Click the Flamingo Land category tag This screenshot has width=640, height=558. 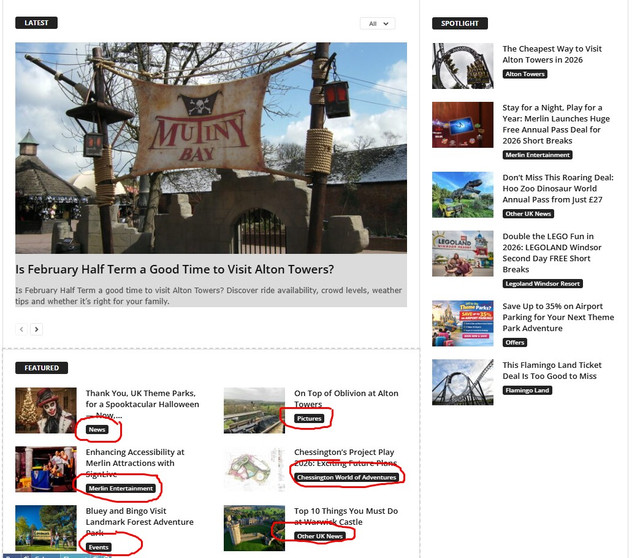coord(527,390)
